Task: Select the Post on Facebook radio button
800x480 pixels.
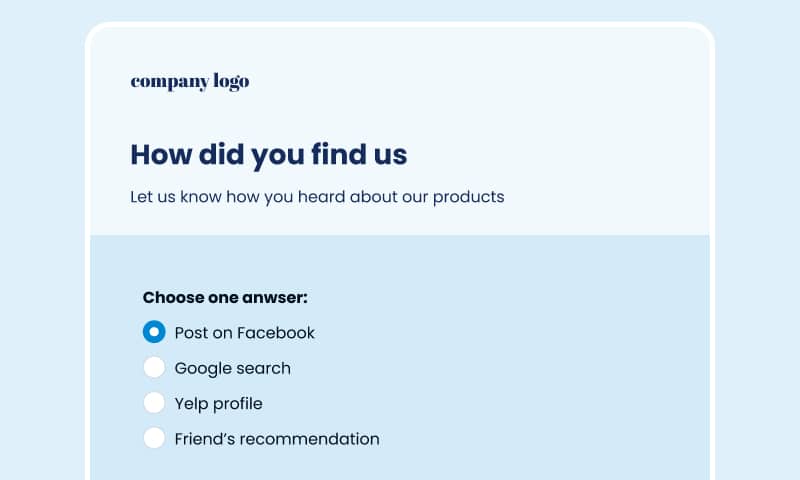Action: (x=154, y=332)
